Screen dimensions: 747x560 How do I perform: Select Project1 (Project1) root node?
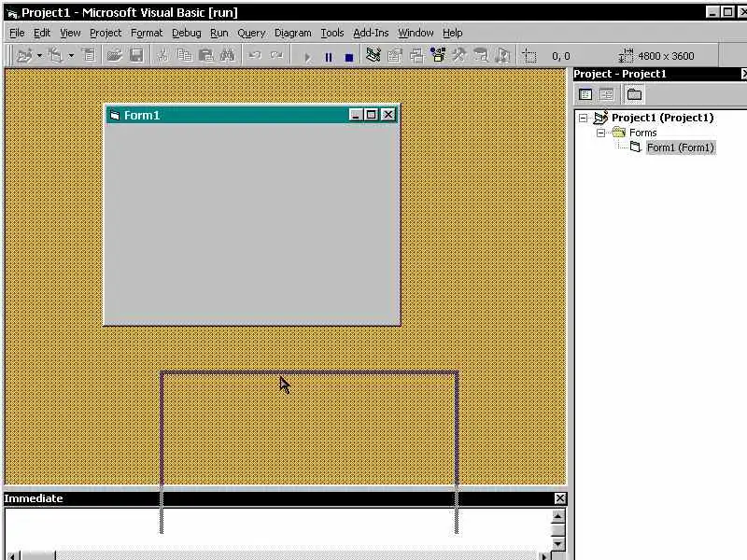(662, 118)
